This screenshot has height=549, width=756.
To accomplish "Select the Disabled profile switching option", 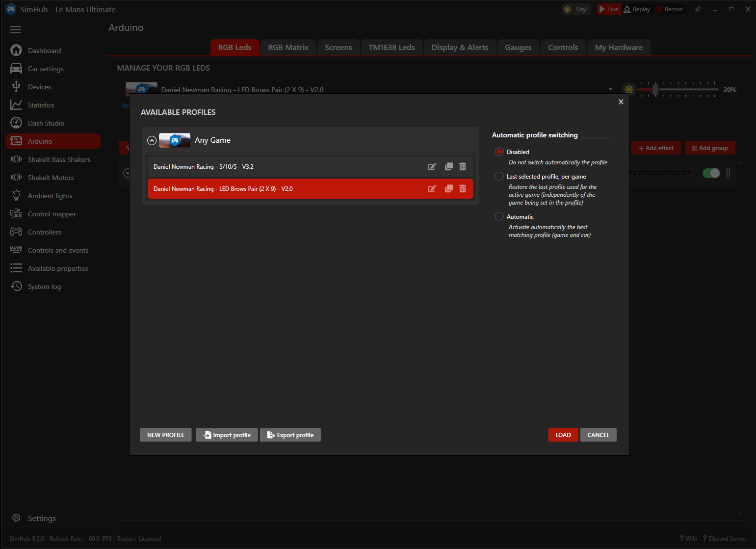I will [499, 152].
